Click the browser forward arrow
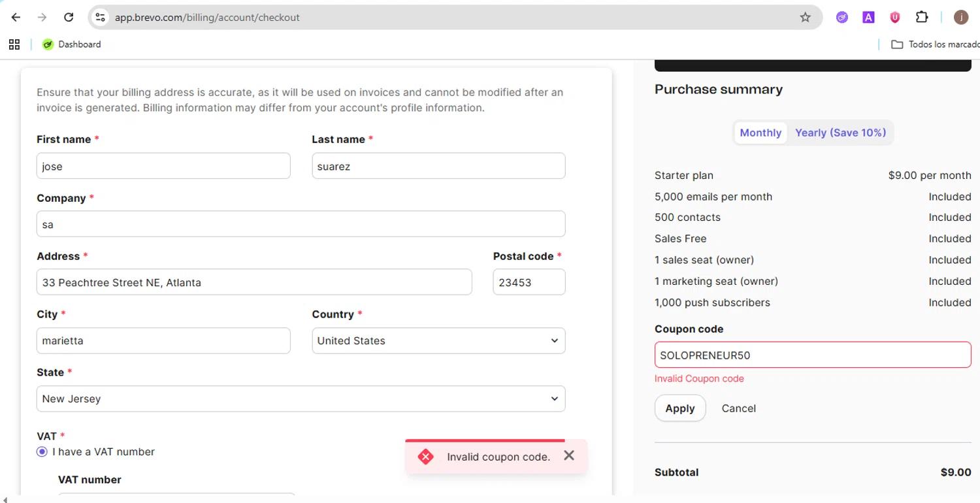The height and width of the screenshot is (503, 980). (x=42, y=18)
